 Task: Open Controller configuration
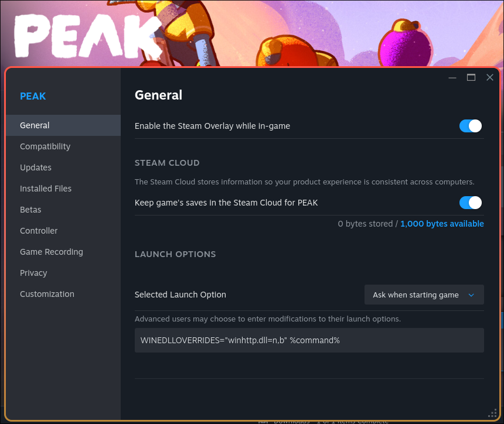click(39, 231)
